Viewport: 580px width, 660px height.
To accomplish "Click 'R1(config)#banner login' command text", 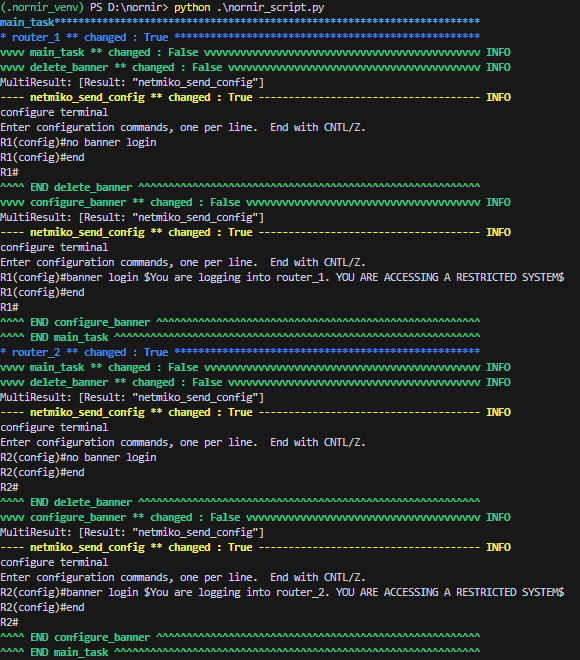I will (69, 277).
